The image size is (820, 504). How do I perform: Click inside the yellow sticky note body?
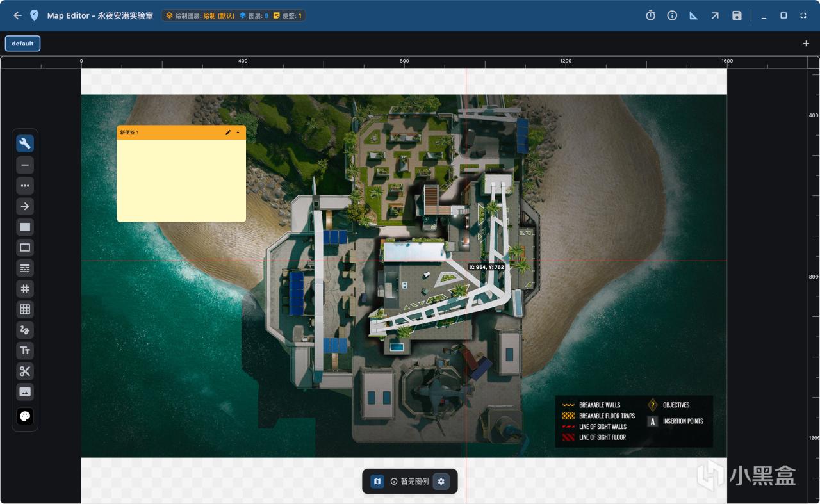(x=181, y=181)
